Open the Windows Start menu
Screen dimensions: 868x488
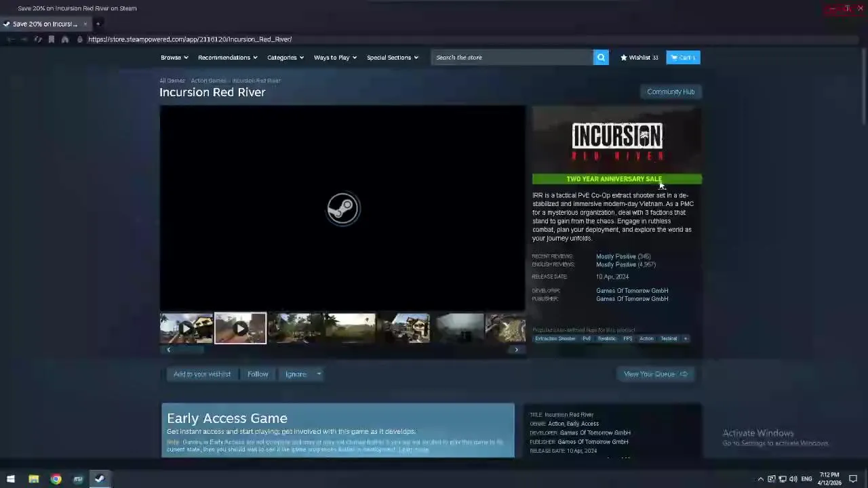point(11,479)
